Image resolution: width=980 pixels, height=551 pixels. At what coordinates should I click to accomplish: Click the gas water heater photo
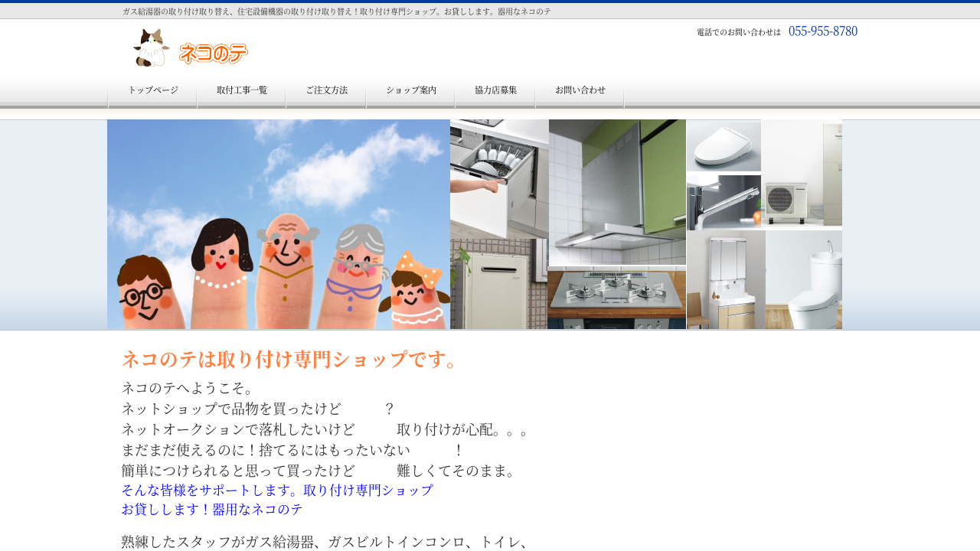coord(498,287)
